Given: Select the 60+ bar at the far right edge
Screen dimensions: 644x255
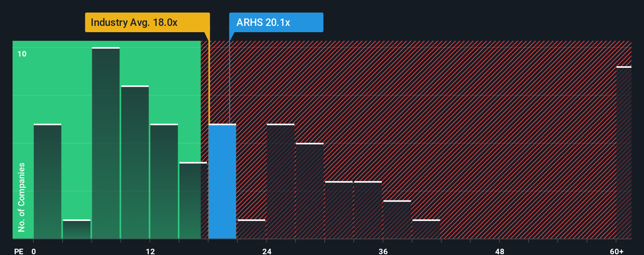Looking at the screenshot, I should tap(624, 153).
